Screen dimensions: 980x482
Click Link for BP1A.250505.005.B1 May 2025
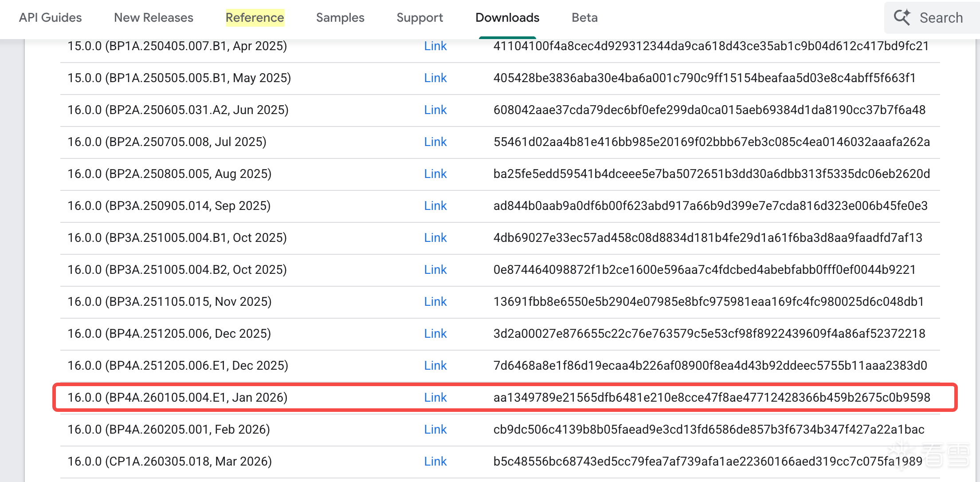coord(435,78)
